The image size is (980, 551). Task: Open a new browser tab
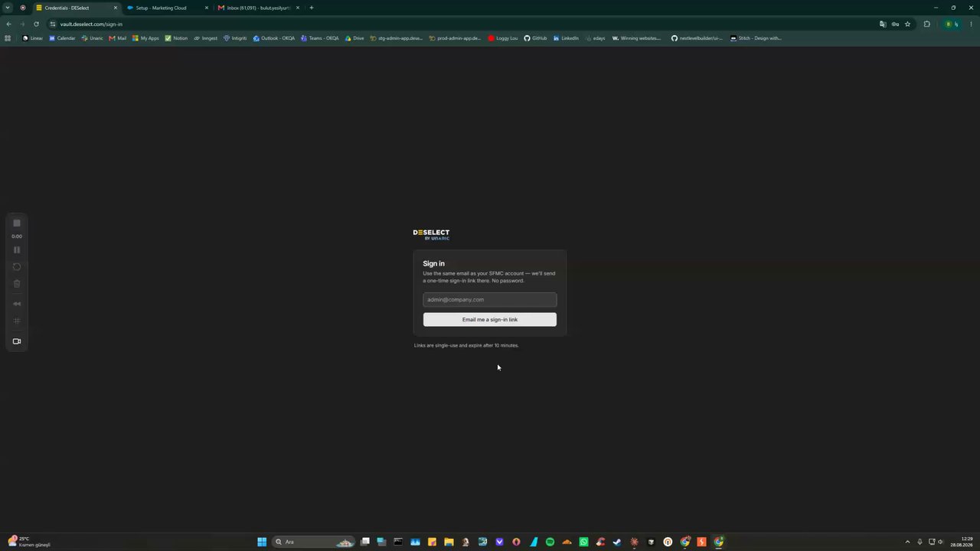click(x=311, y=8)
